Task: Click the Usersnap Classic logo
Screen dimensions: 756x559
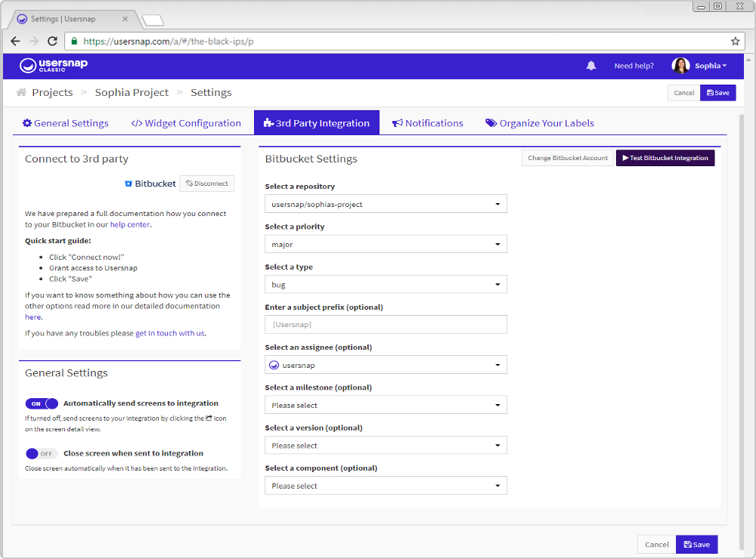Action: [54, 65]
